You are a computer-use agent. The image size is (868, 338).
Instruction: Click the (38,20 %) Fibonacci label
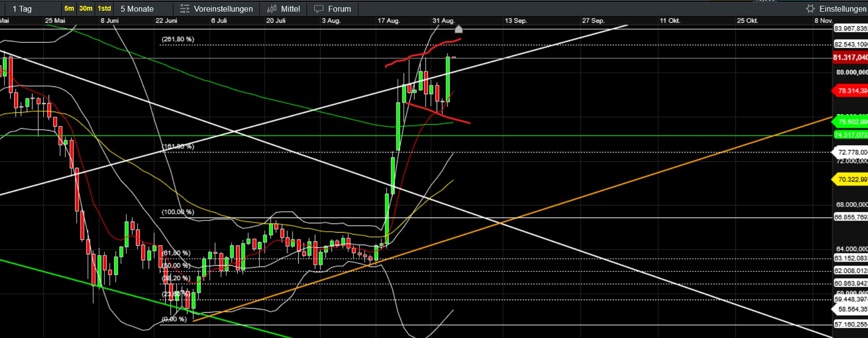(x=176, y=278)
